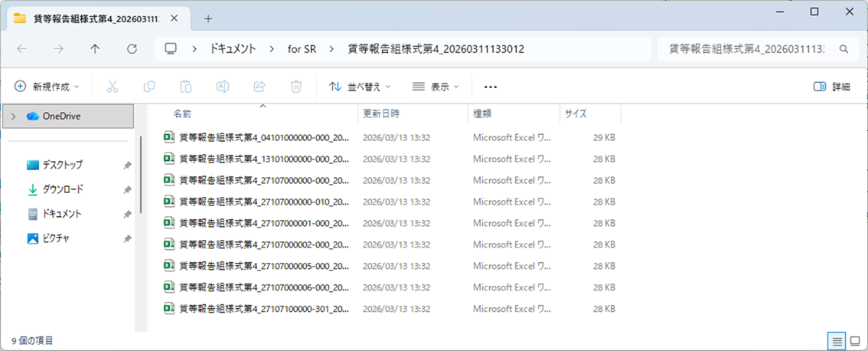Refresh the current folder view
Image resolution: width=868 pixels, height=351 pixels.
click(132, 49)
